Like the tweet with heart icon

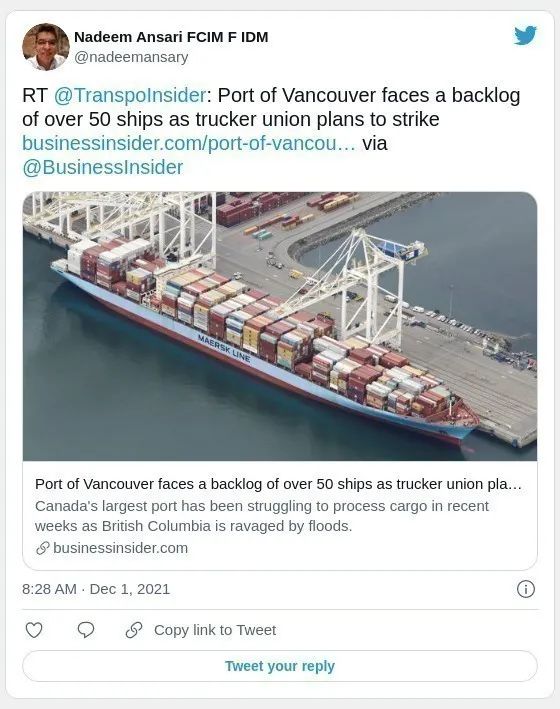pyautogui.click(x=34, y=630)
